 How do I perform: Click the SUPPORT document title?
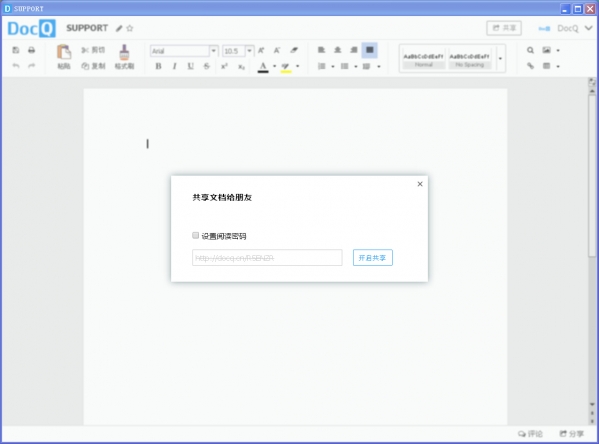click(87, 28)
